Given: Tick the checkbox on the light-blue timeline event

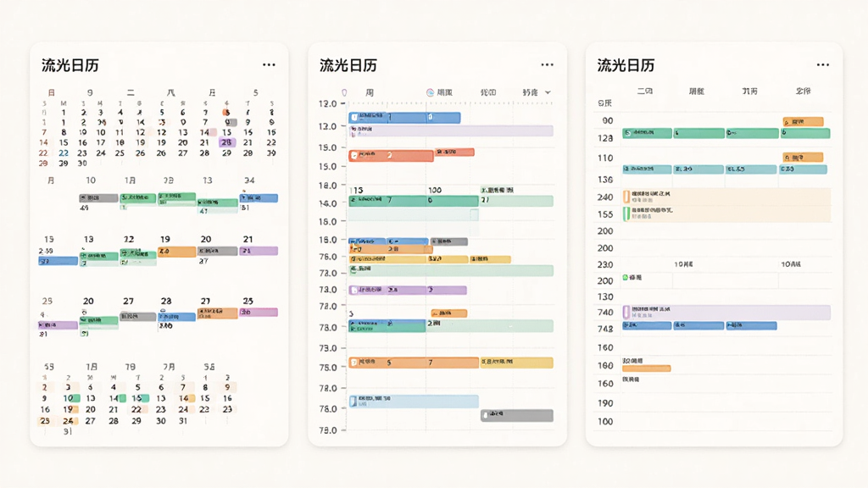Looking at the screenshot, I should pos(353,401).
